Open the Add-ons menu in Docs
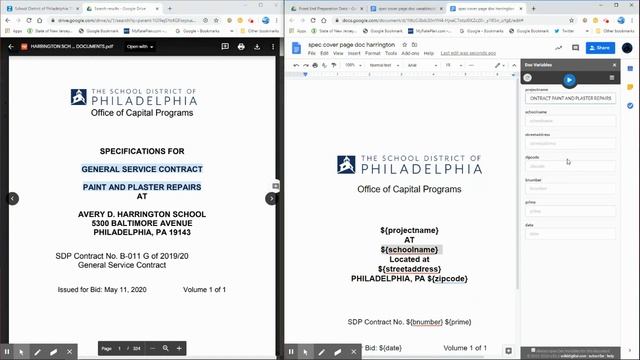Image resolution: width=640 pixels, height=360 pixels. (410, 53)
